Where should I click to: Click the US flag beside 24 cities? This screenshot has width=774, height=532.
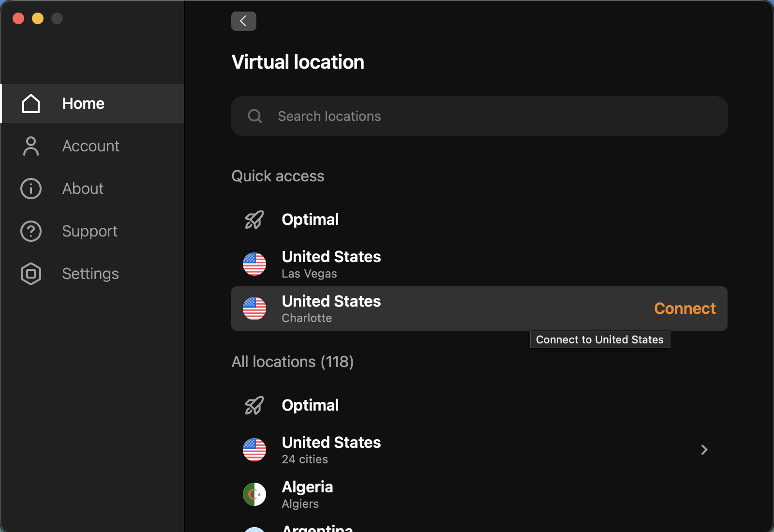click(x=254, y=450)
